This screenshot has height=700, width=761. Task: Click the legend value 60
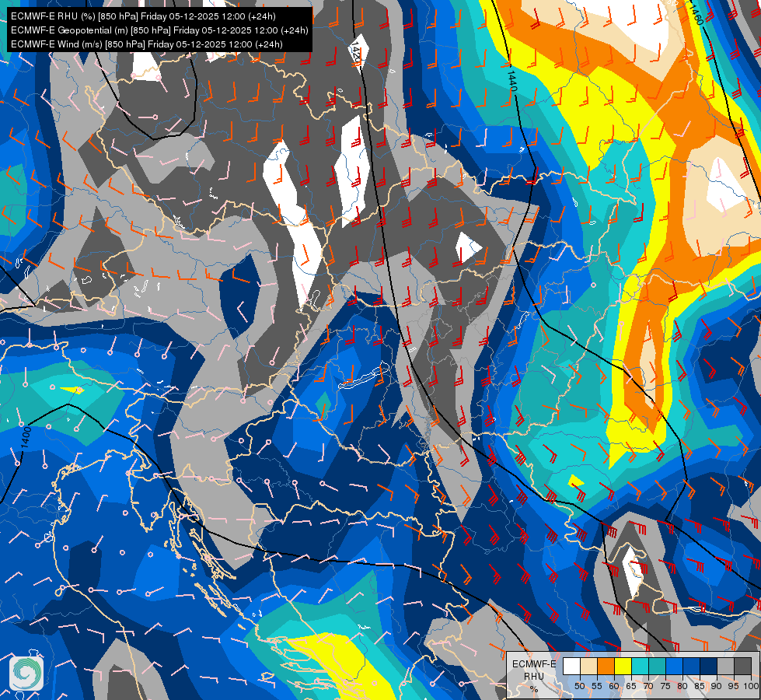[x=614, y=686]
